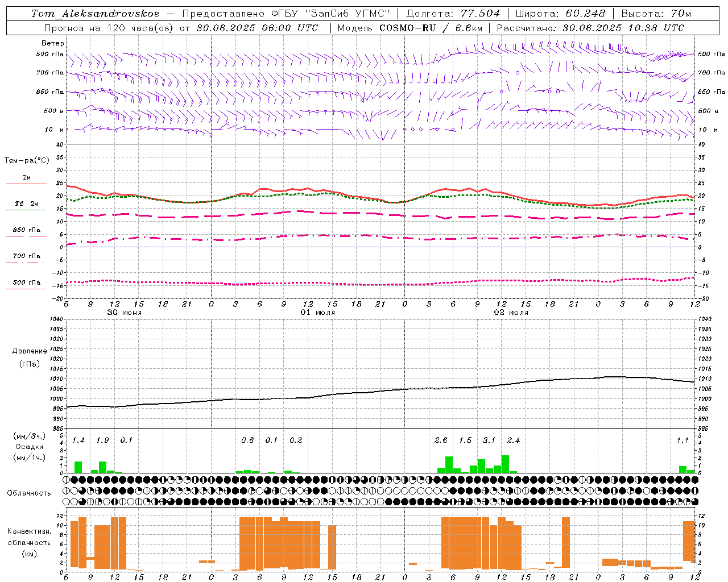This screenshot has height=582, width=728.
Task: Click the Рассчитано: 30.06.2025 10:38 UTC timestamp
Action: (590, 28)
